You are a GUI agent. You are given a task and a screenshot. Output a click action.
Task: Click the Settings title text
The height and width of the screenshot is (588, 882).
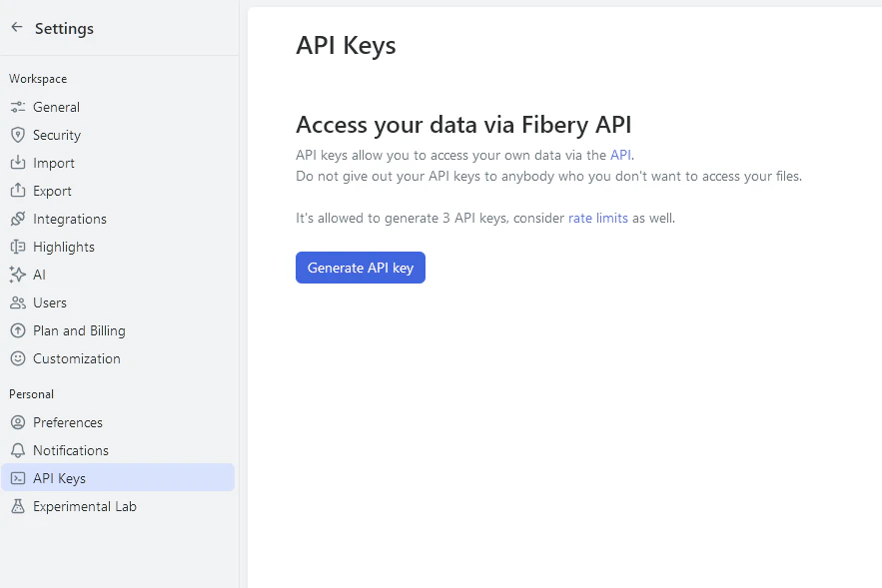[64, 28]
